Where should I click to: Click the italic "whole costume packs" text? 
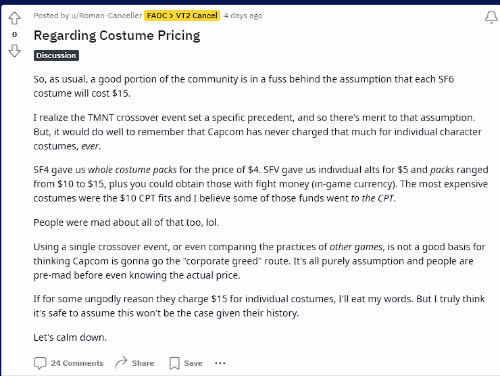click(x=132, y=170)
